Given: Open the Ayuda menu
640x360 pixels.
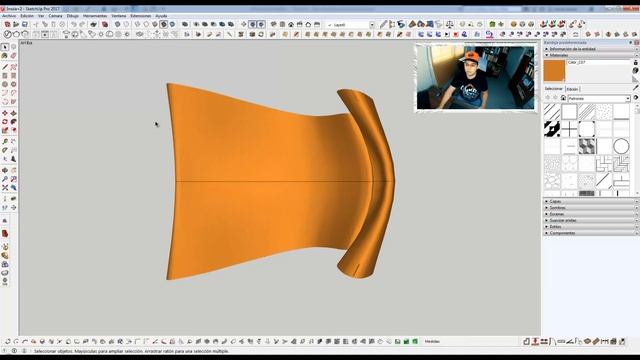Looking at the screenshot, I should [x=161, y=16].
